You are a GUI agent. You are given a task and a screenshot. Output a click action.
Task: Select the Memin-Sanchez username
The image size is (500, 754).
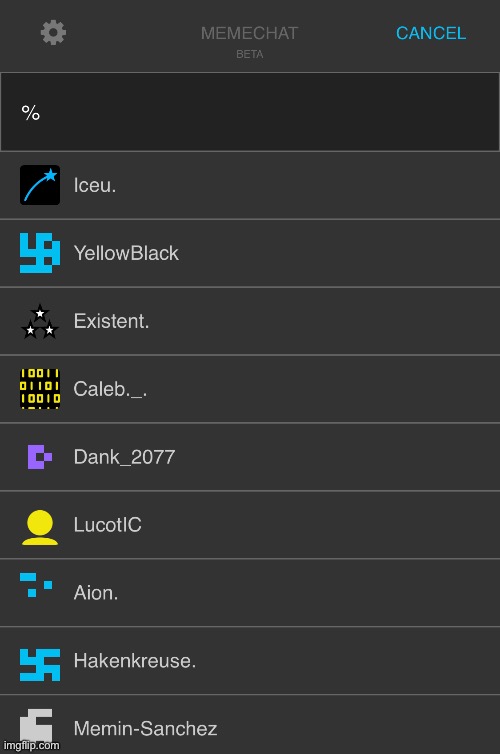(145, 729)
